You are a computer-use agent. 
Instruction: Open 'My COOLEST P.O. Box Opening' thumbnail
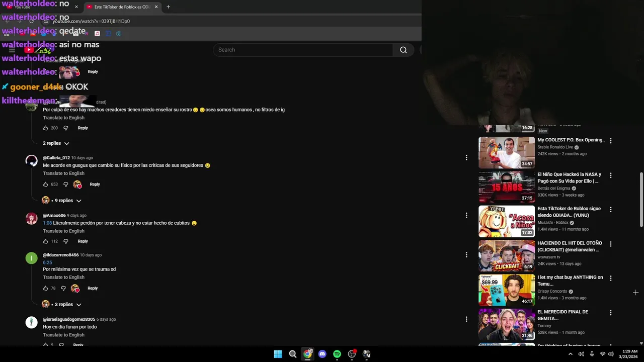tap(507, 152)
